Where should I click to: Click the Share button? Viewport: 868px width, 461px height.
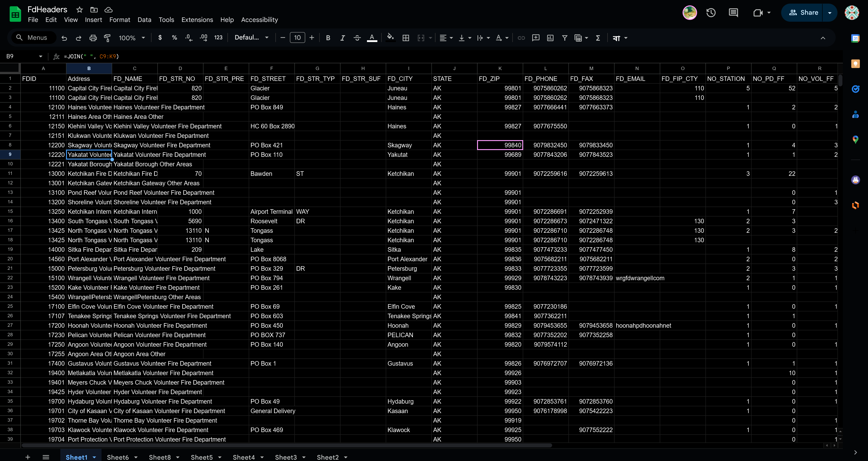[803, 13]
